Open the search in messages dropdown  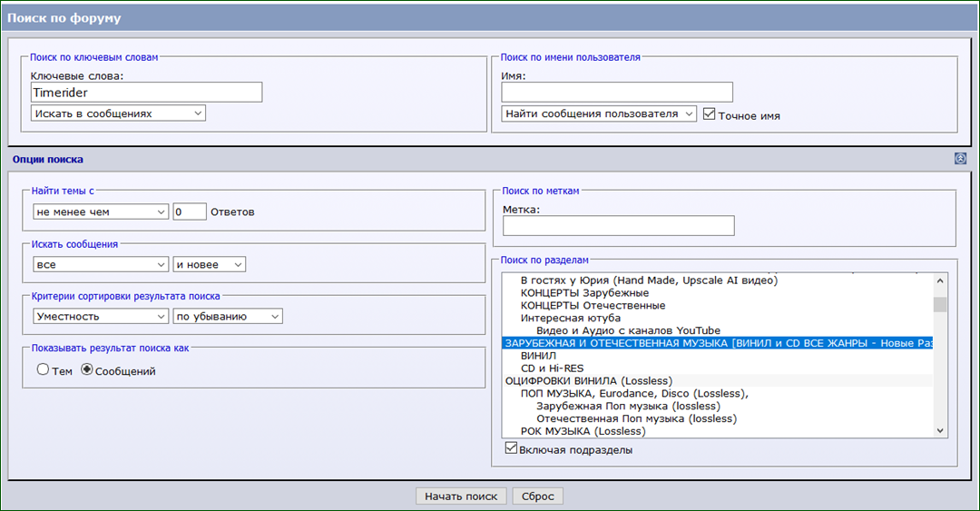[x=118, y=113]
